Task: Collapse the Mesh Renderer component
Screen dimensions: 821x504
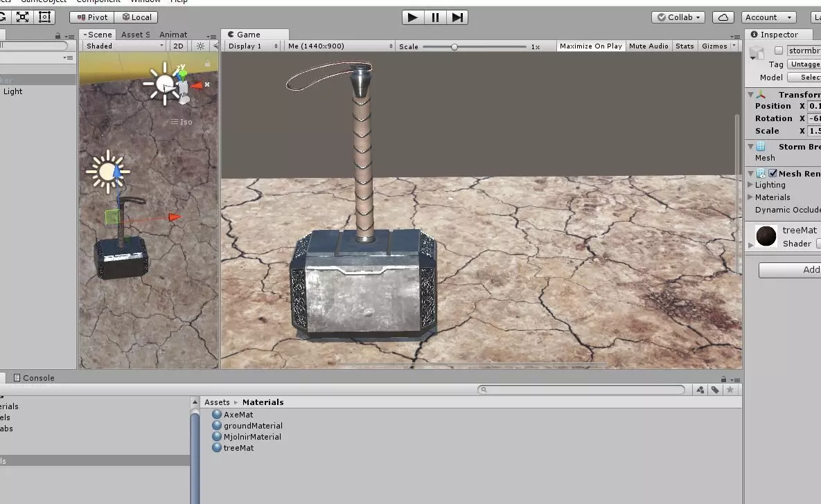Action: coord(751,173)
